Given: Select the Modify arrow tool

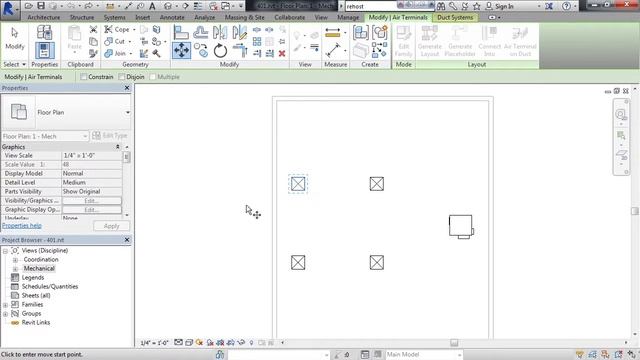Looking at the screenshot, I should 15,39.
